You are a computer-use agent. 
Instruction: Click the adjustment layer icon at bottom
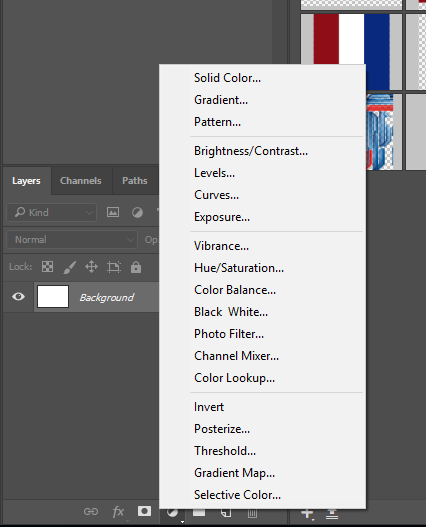(172, 513)
